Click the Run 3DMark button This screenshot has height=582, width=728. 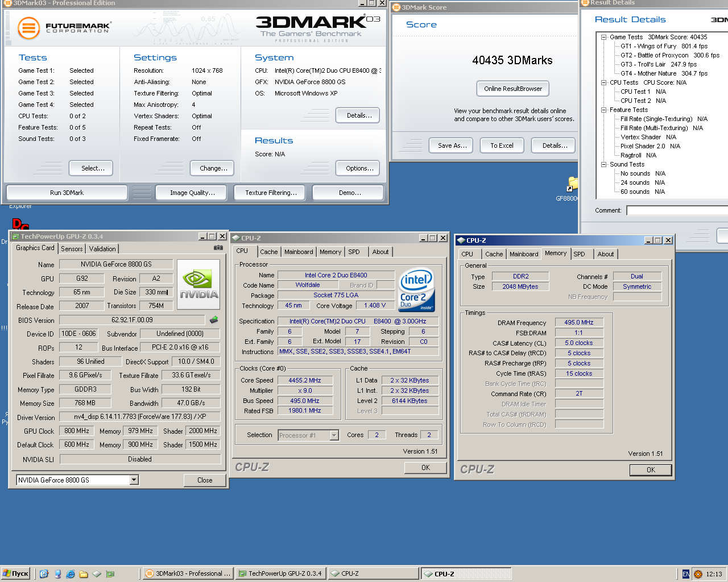[67, 193]
